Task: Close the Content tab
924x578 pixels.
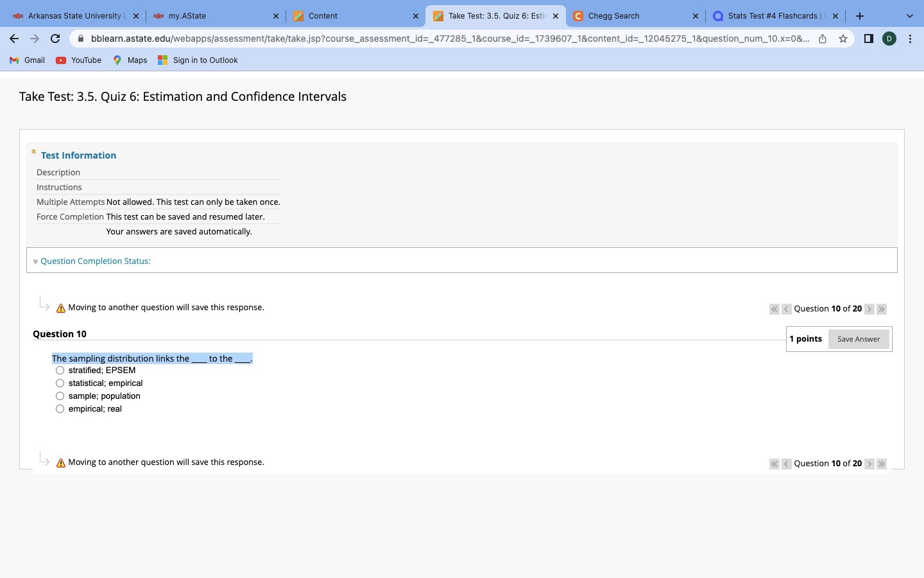Action: [415, 16]
